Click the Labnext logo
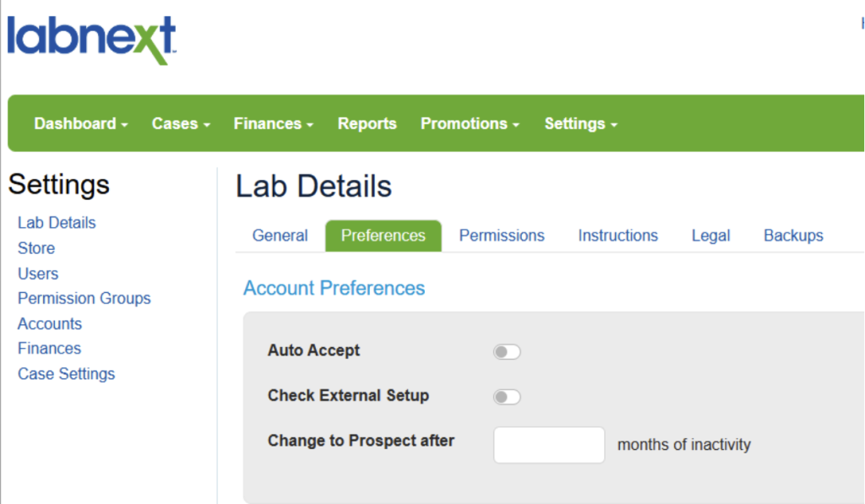Image resolution: width=865 pixels, height=504 pixels. click(91, 41)
